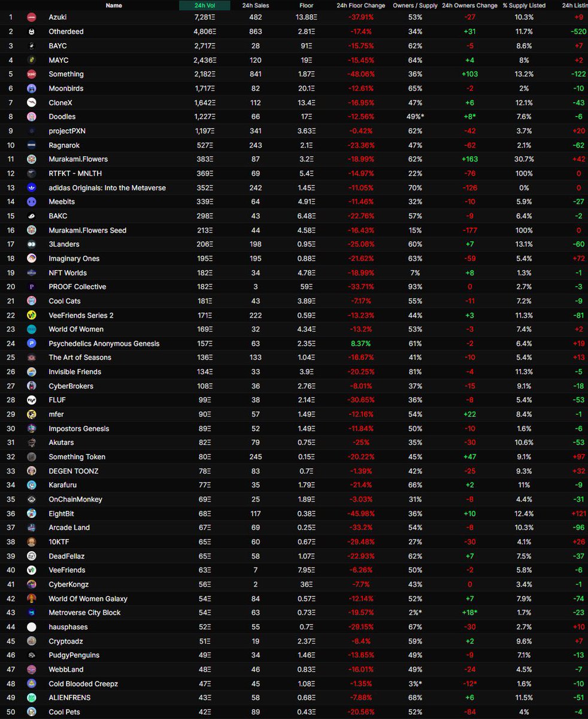Click the Doodles collection logo icon
The height and width of the screenshot is (719, 588).
pos(32,117)
